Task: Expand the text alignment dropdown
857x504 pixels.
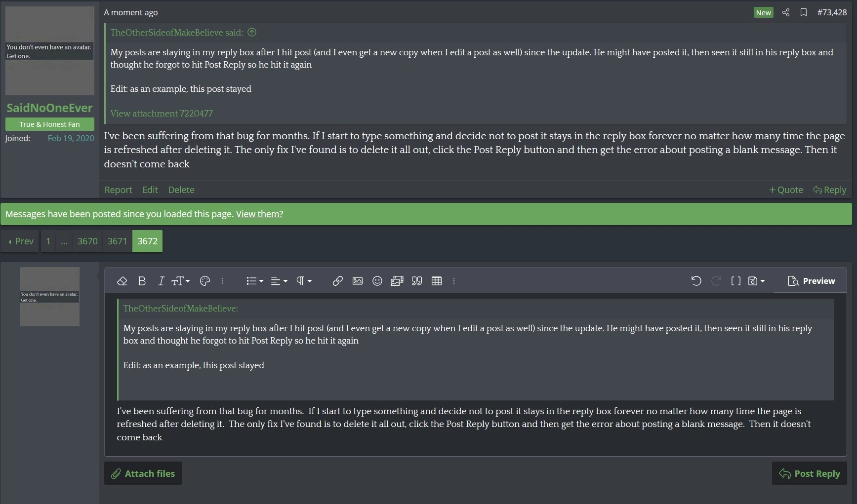Action: click(x=279, y=281)
